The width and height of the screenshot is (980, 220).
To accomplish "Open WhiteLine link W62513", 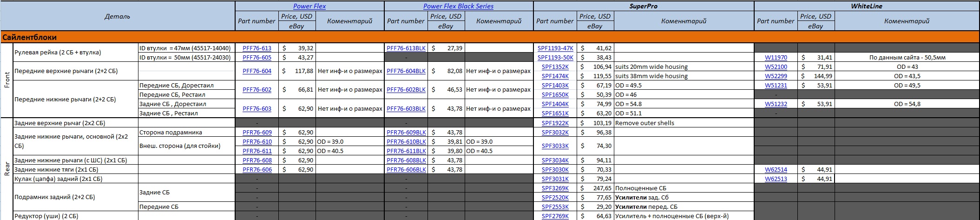I will (776, 179).
